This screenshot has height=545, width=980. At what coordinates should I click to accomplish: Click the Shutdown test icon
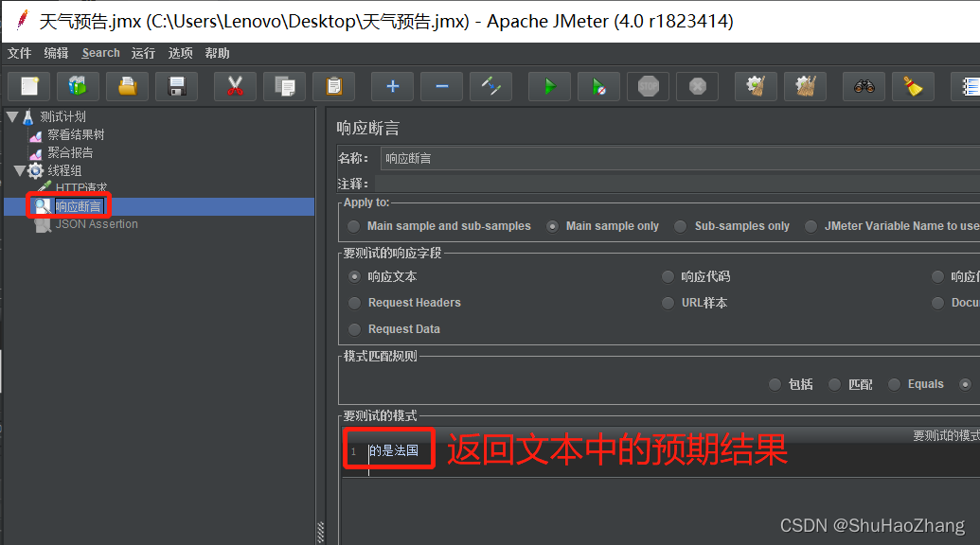tap(698, 86)
